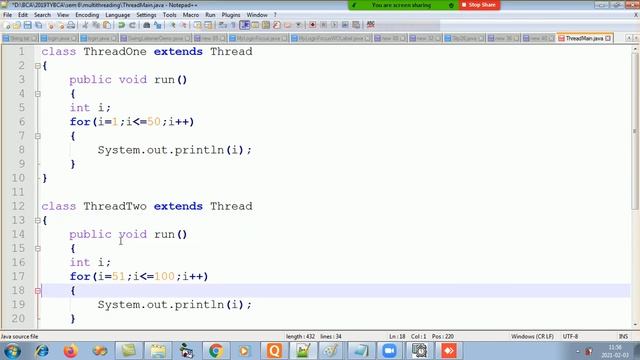Click the Find binoculars toolbar icon
640x360 pixels.
[147, 25]
